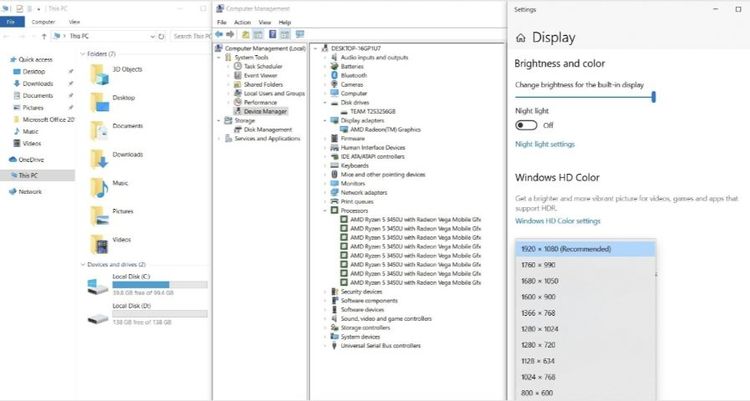This screenshot has height=401, width=750.
Task: Collapse the Processors category
Action: (x=325, y=211)
